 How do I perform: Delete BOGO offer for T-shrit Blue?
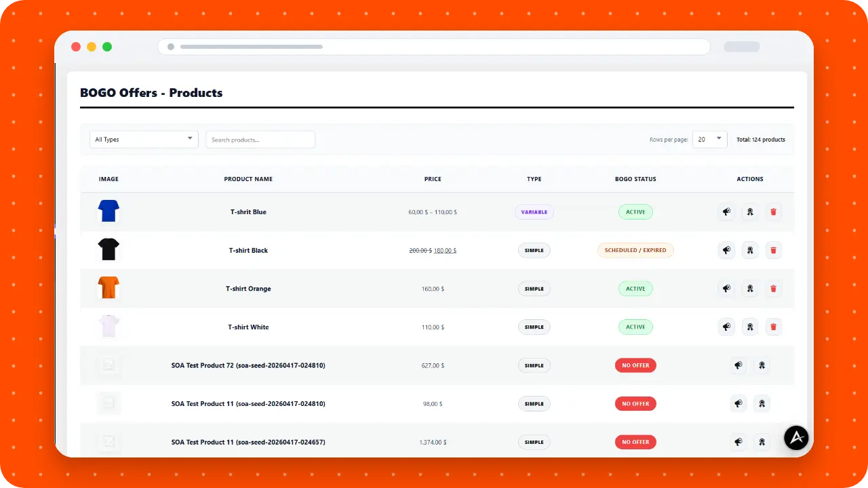click(773, 212)
